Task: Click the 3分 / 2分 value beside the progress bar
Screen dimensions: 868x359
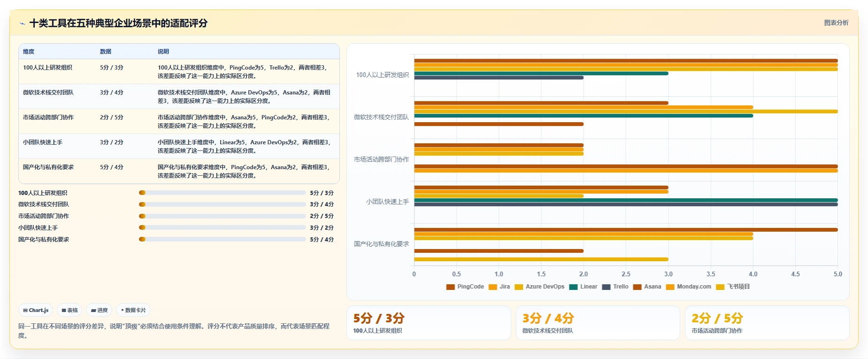Action: 322,228
